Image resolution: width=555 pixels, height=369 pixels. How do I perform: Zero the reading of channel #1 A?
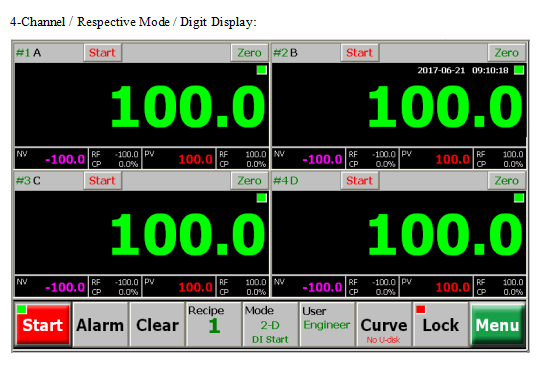[x=249, y=53]
